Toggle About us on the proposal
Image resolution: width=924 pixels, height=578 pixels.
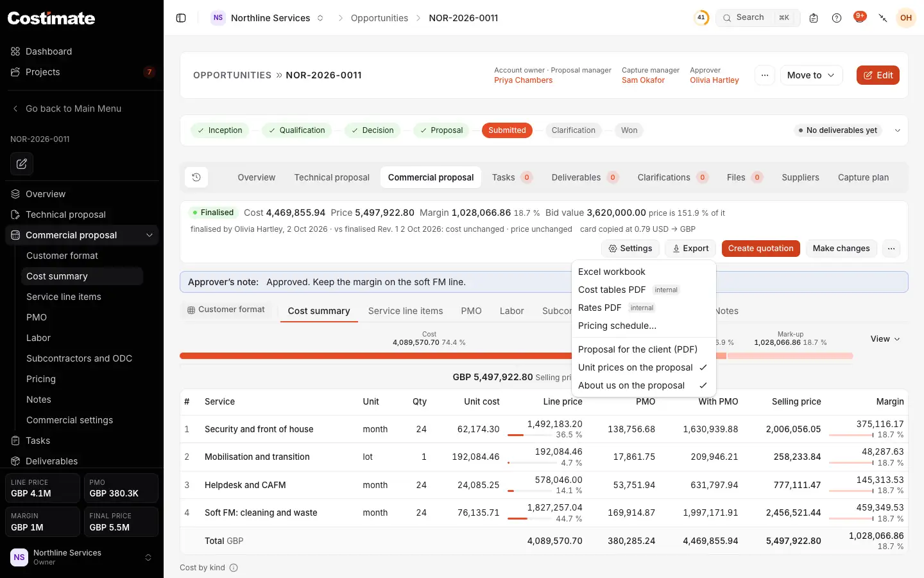643,385
